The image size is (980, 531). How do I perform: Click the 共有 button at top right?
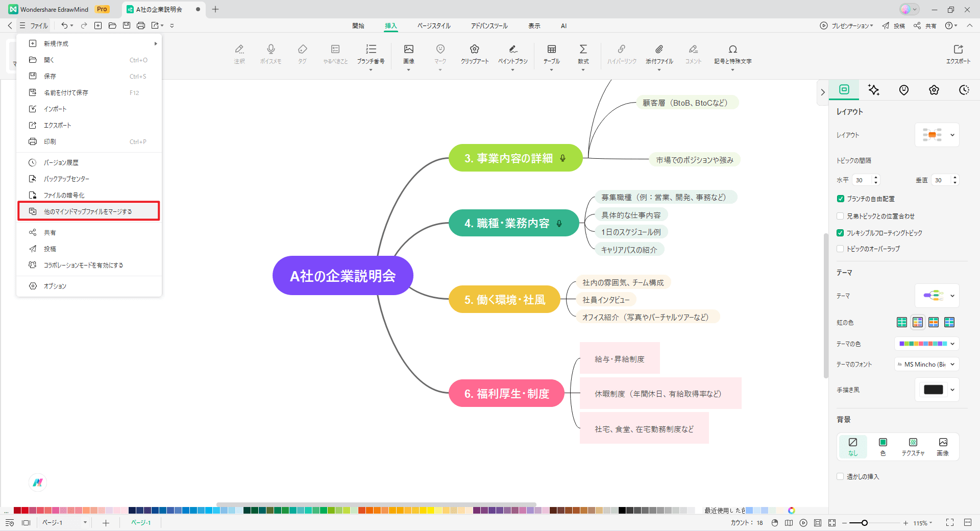point(925,26)
